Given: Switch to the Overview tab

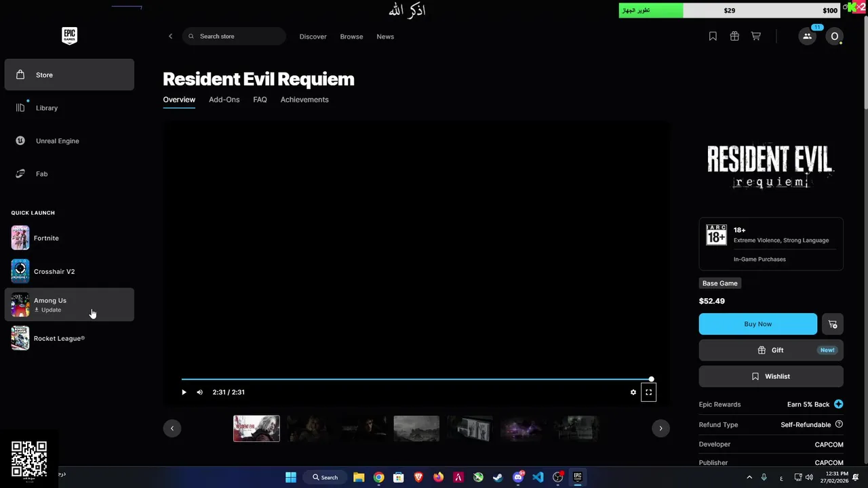Looking at the screenshot, I should 179,100.
